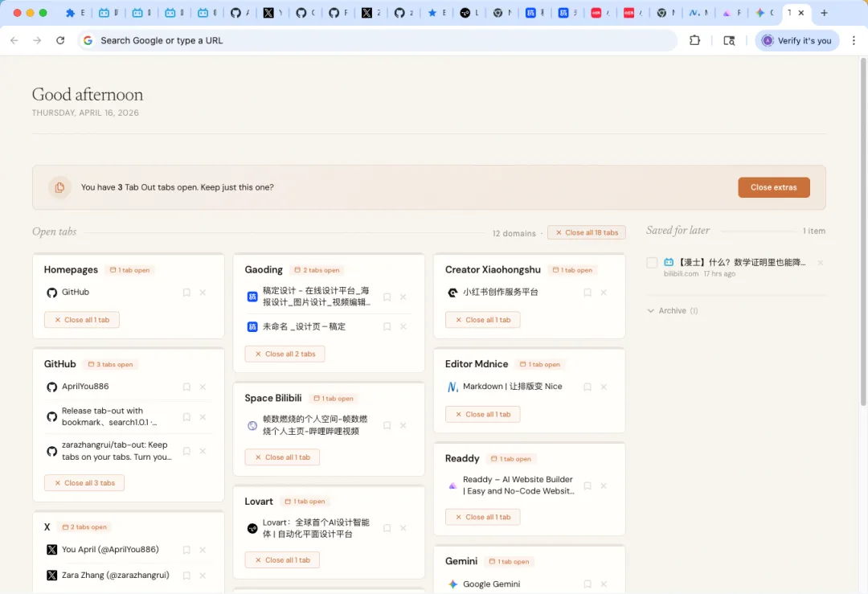Click the '1 item' saved count
This screenshot has width=868, height=594.
813,231
